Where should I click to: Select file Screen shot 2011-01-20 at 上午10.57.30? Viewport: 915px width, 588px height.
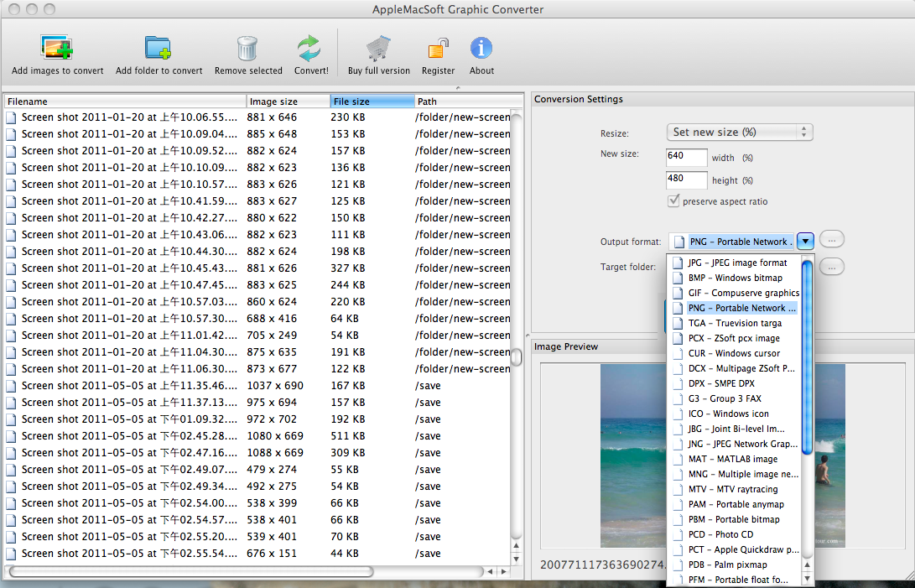(257, 319)
